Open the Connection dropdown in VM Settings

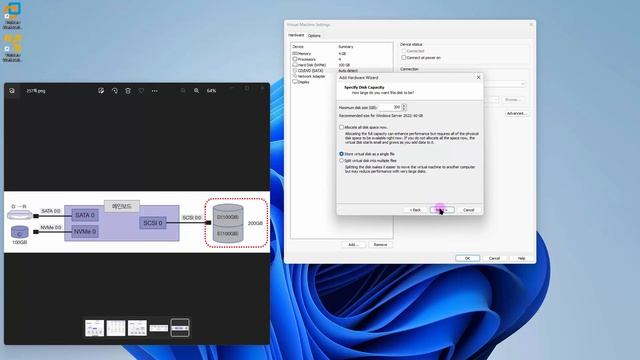tap(522, 84)
